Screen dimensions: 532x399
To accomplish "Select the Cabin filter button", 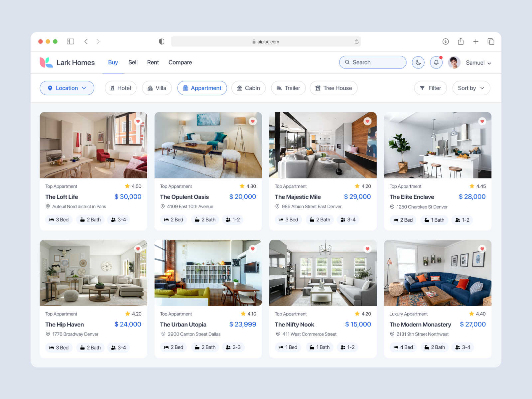I will point(248,88).
